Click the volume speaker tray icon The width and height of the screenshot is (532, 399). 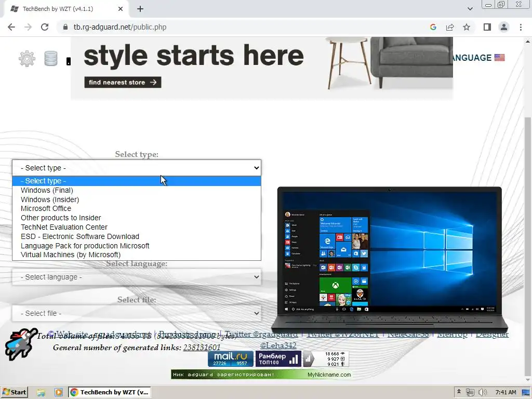(x=482, y=393)
